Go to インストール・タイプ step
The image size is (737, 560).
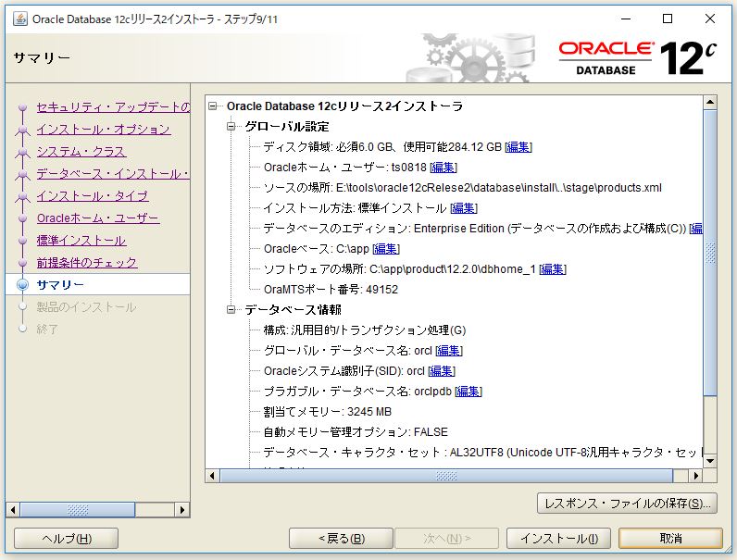tap(93, 196)
